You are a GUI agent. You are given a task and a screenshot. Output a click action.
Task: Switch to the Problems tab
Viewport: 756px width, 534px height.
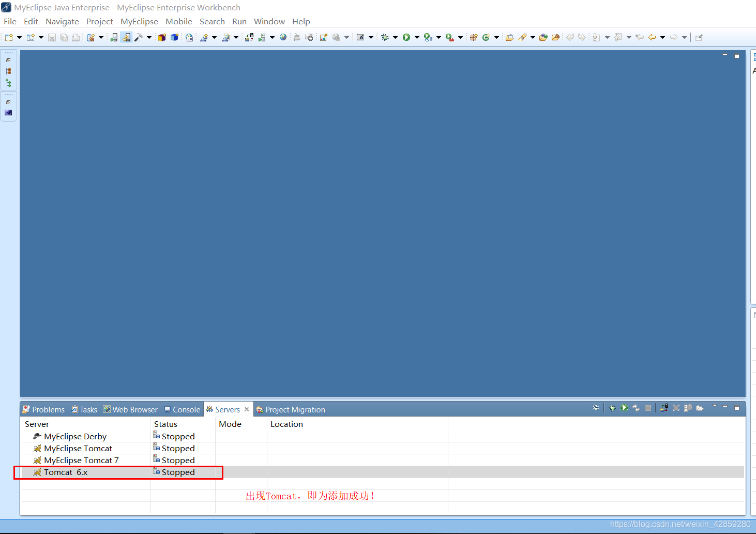point(43,409)
